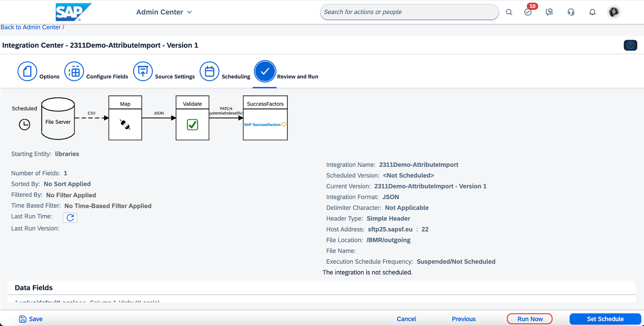Click the Set Schedule button
Screen dimensions: 644x326
coord(605,319)
